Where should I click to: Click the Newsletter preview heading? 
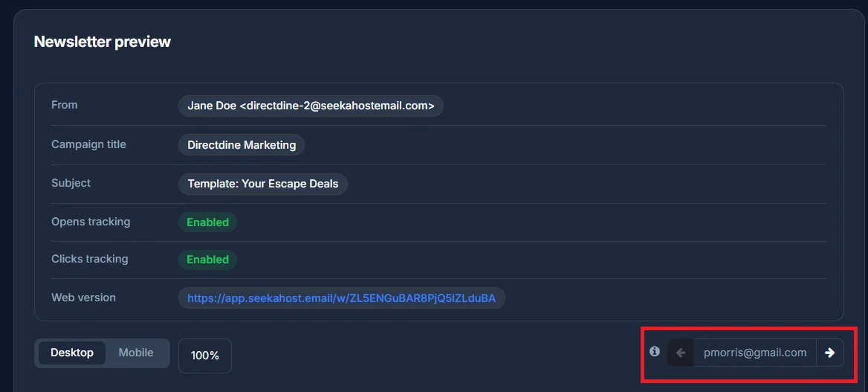point(103,42)
